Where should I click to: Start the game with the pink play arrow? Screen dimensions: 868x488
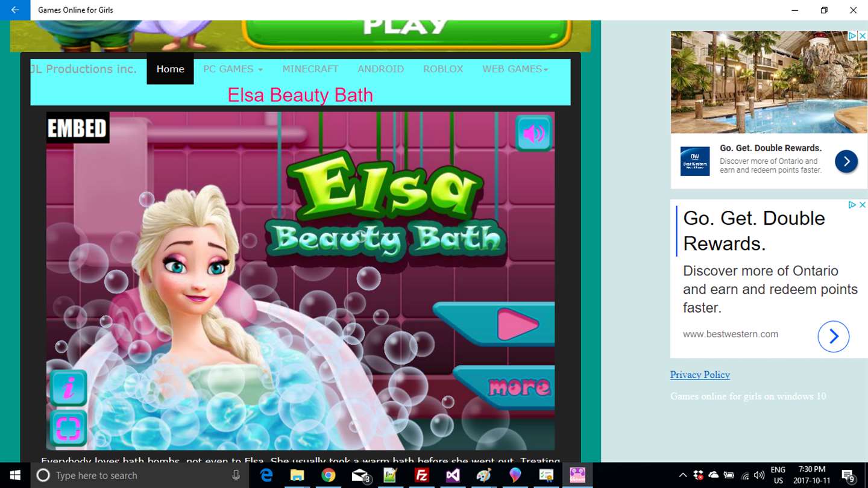point(517,325)
